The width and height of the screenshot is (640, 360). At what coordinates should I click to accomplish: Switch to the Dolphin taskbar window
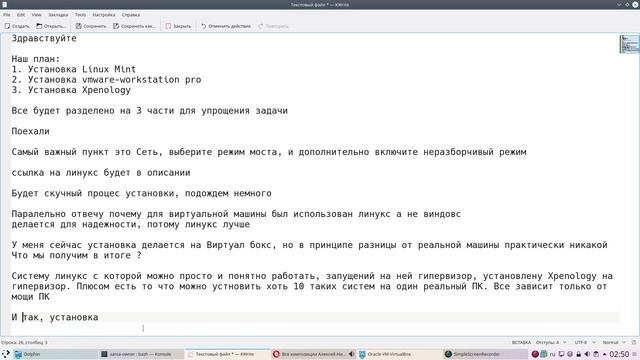pos(55,354)
